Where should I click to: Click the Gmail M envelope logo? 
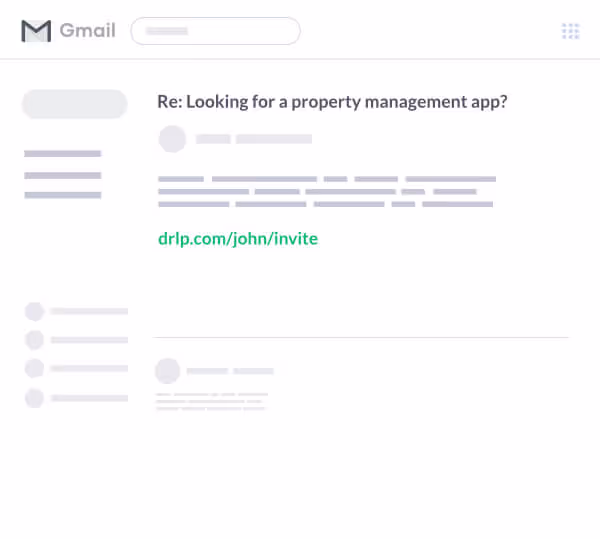click(x=36, y=31)
